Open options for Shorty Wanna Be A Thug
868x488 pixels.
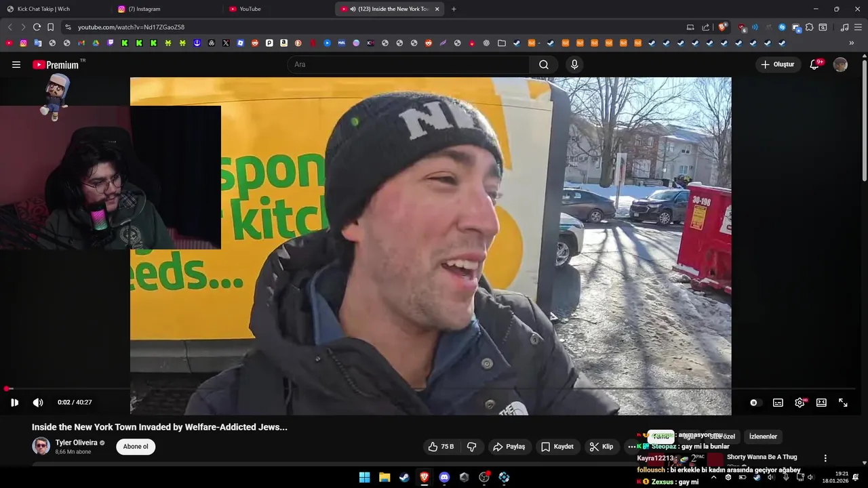pos(825,458)
